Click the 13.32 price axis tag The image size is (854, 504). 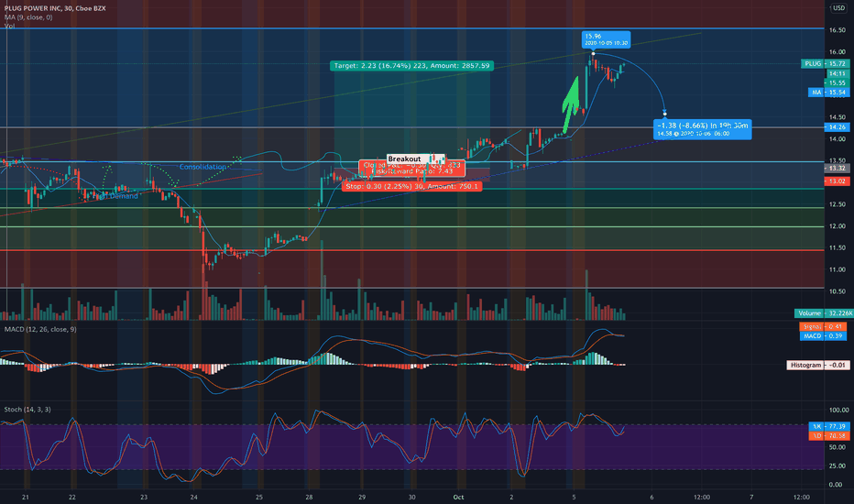tap(837, 169)
